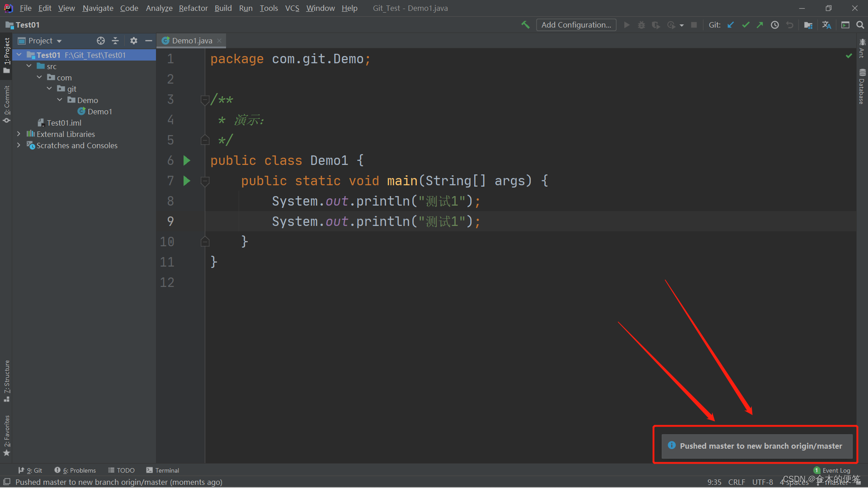
Task: Open the VCS menu in menu bar
Action: (x=292, y=8)
